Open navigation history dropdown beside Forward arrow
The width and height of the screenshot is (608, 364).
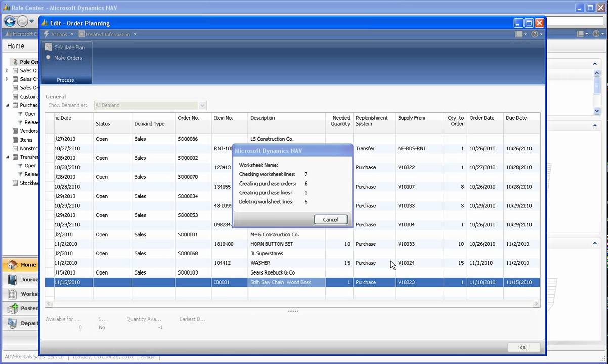pyautogui.click(x=32, y=21)
